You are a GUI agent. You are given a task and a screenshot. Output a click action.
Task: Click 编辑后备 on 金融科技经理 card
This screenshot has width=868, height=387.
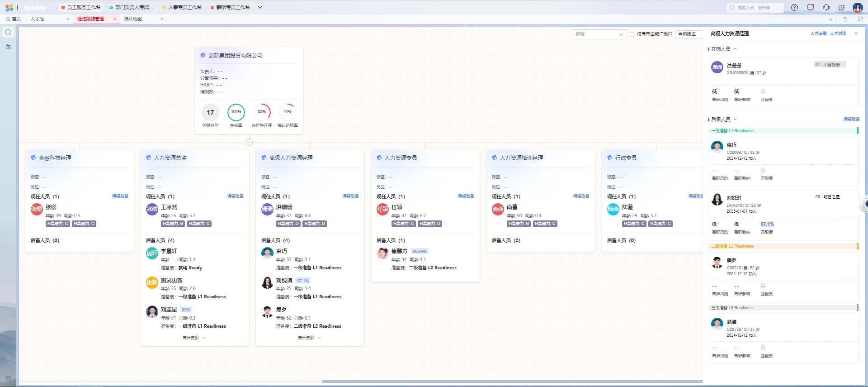coord(120,196)
